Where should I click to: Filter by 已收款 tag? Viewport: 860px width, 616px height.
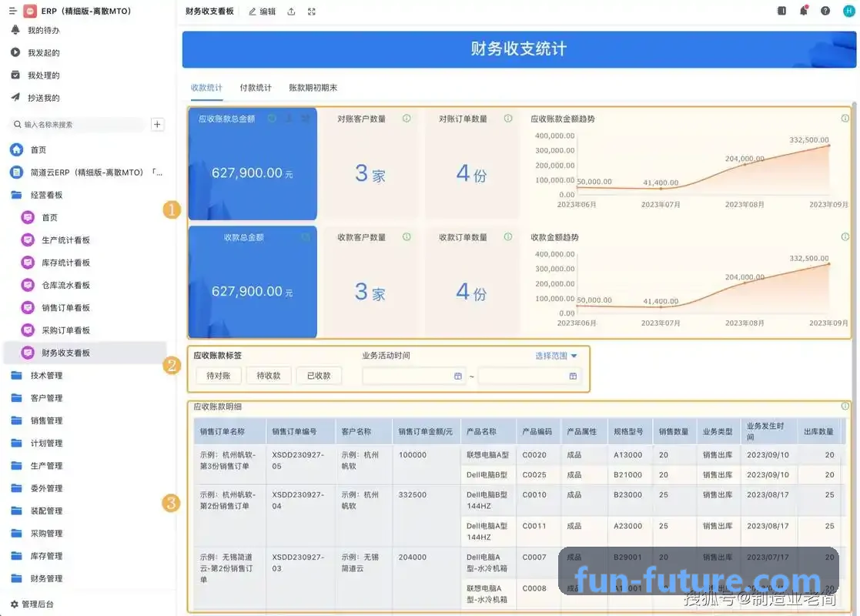(x=319, y=376)
